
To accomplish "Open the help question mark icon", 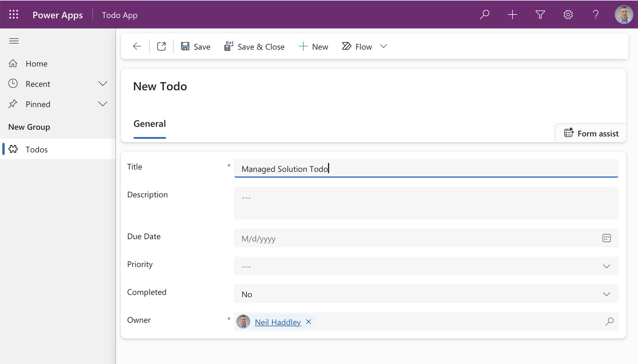I will (596, 15).
